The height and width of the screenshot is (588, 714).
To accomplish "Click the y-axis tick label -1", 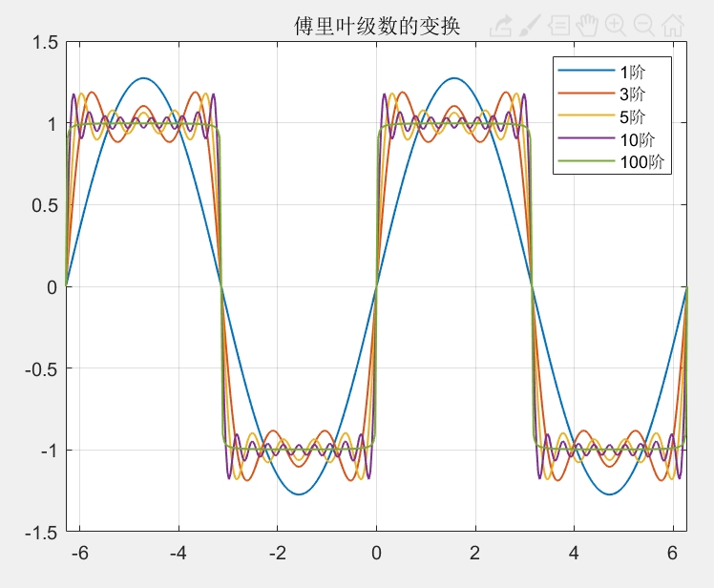I will click(50, 451).
